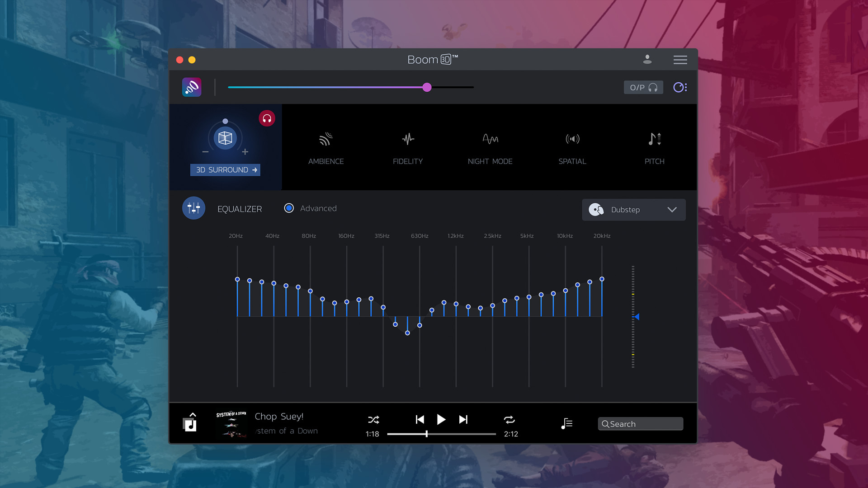Open the Pitch effect
This screenshot has height=488, width=868.
click(x=654, y=139)
